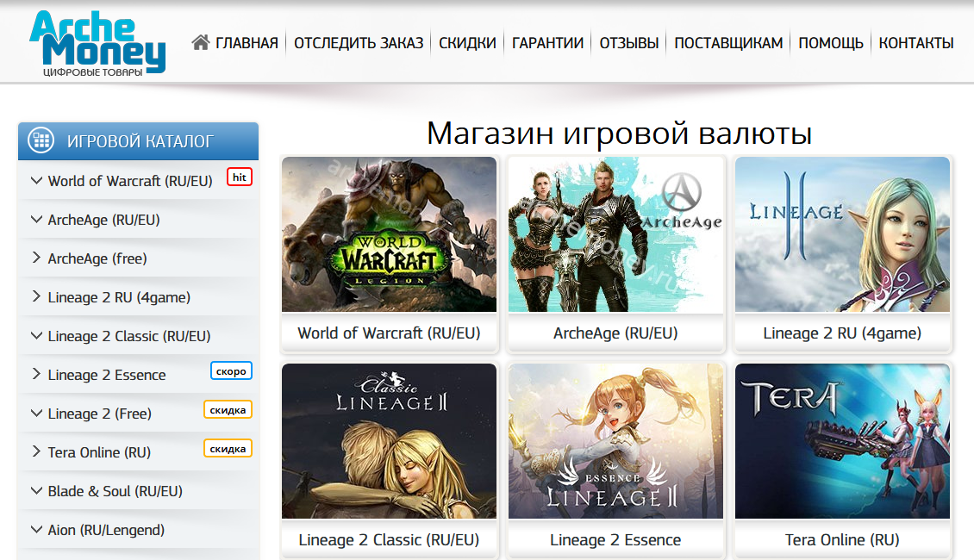Open the ПОМОЩЬ page

pos(831,43)
